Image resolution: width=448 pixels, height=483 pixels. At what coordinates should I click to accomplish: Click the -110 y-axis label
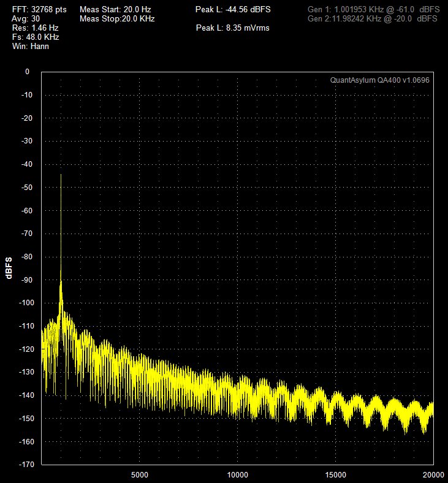point(26,325)
